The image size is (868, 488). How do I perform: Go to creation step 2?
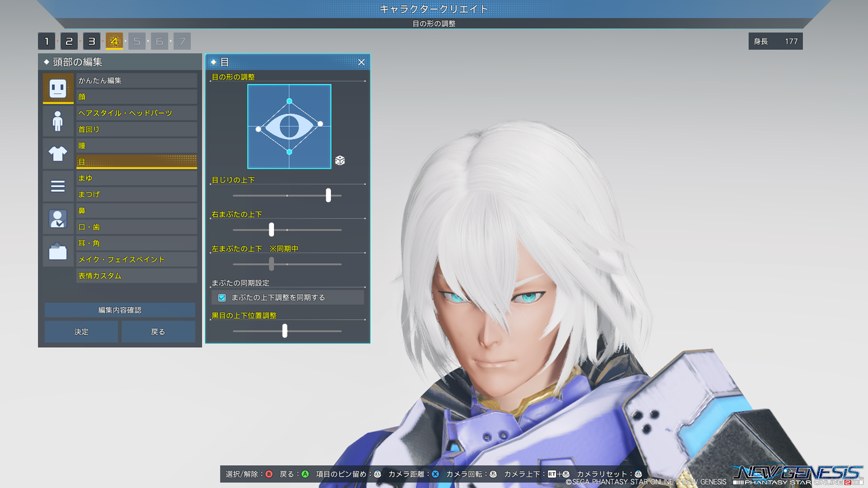69,41
